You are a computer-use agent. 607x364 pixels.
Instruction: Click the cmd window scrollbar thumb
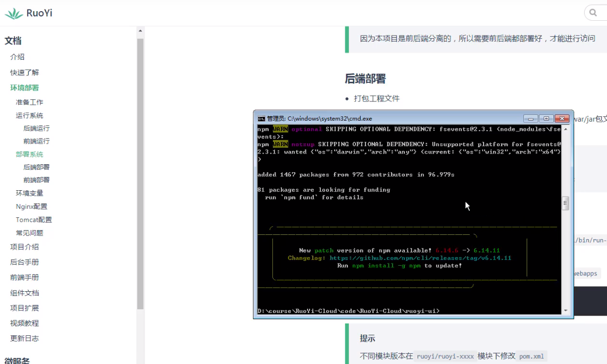coord(565,202)
